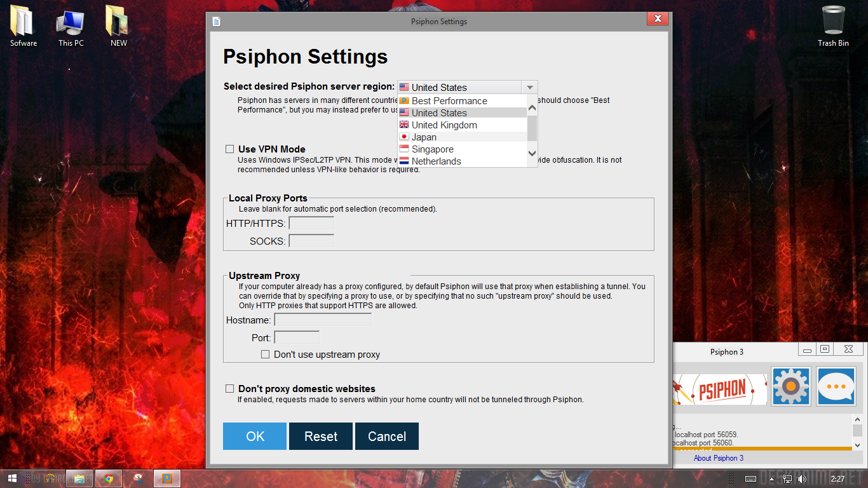Choose Best Performance from the region list
The width and height of the screenshot is (868, 488).
coord(463,101)
